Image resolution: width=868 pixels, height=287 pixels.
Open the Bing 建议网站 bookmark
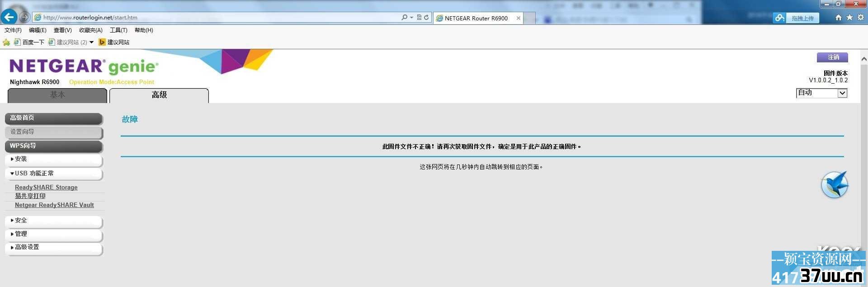(x=114, y=42)
